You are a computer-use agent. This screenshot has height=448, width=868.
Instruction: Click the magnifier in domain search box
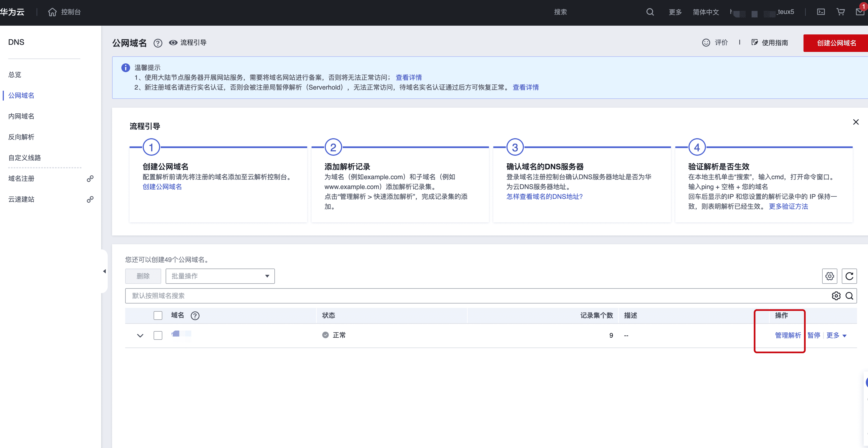click(x=849, y=296)
